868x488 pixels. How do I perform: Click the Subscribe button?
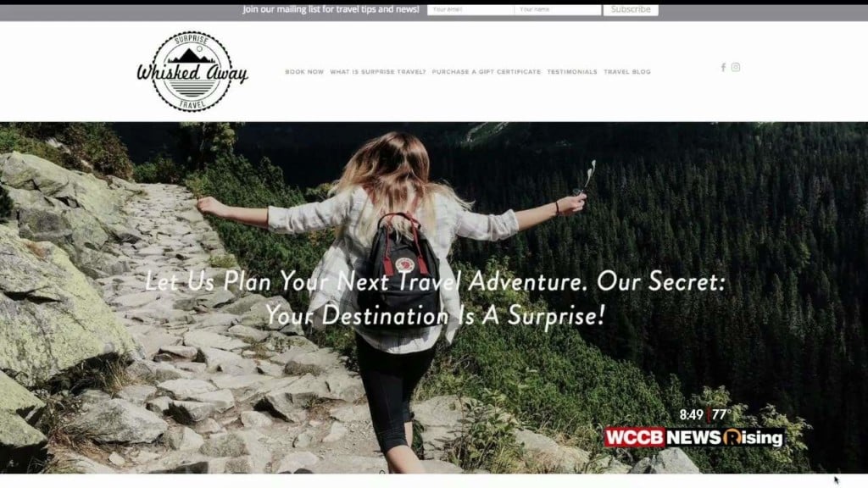pyautogui.click(x=631, y=9)
